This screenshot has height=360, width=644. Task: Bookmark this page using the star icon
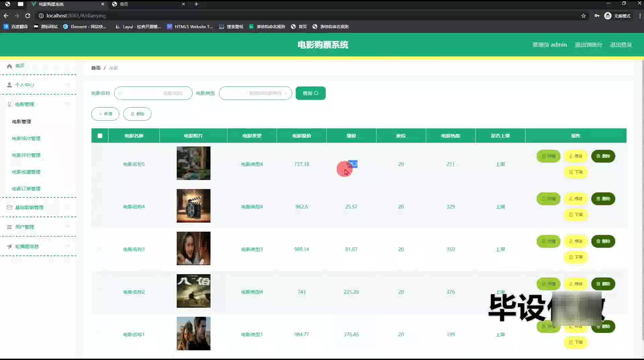point(583,16)
